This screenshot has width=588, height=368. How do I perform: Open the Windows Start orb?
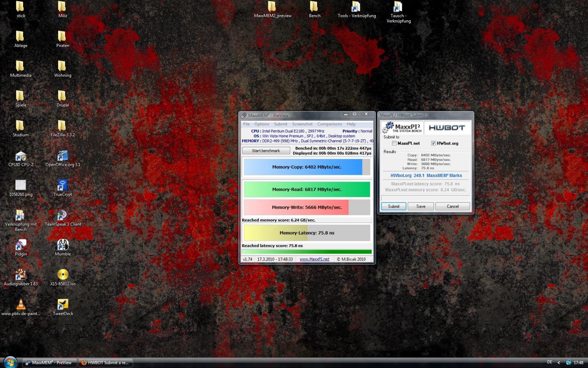pos(10,362)
